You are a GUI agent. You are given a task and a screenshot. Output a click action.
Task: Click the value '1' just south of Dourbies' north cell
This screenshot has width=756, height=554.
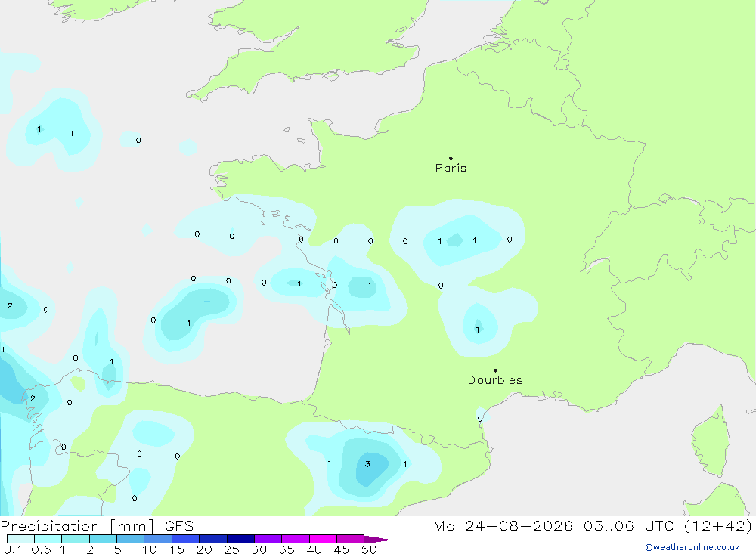[478, 330]
